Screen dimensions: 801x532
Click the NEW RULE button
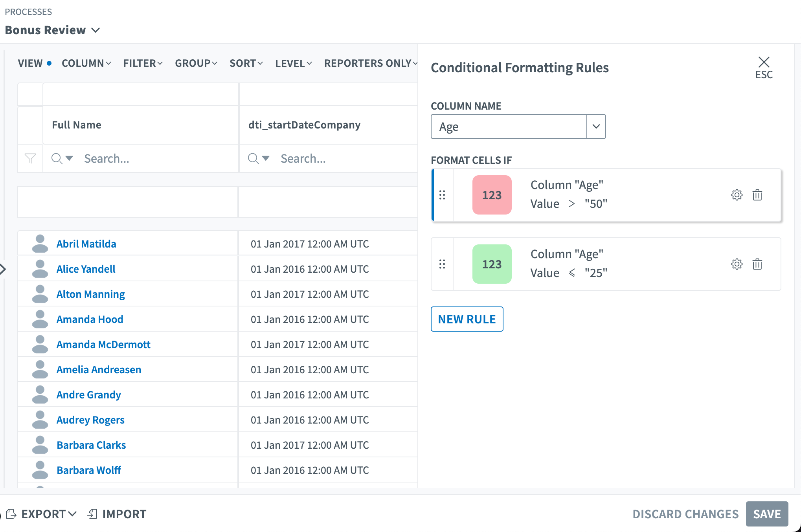467,319
